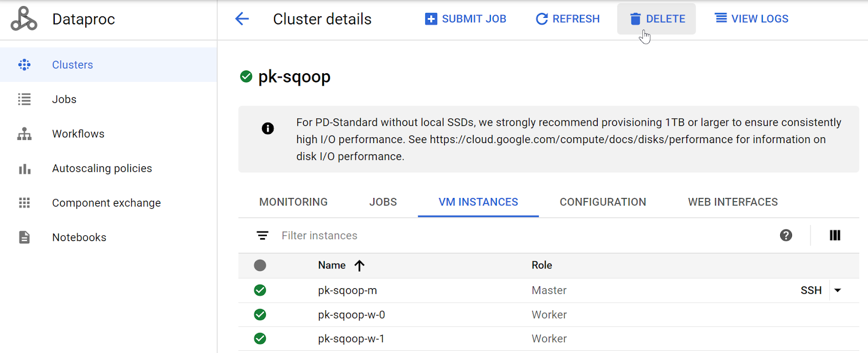Click the Clusters sidebar icon
The width and height of the screenshot is (868, 353).
tap(24, 65)
